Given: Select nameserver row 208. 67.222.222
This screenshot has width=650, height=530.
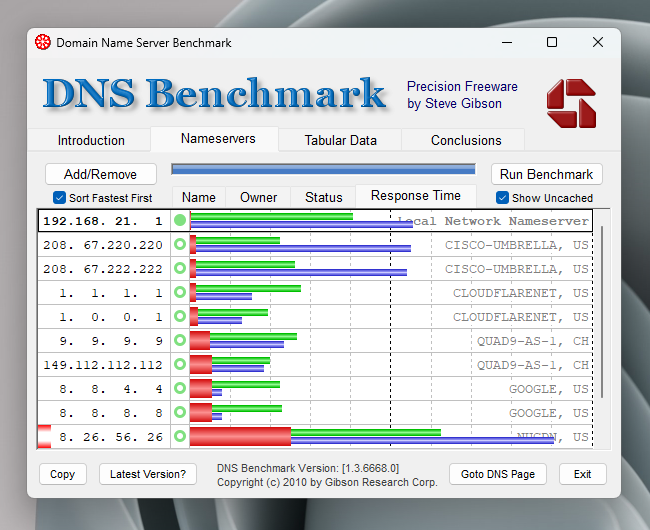Looking at the screenshot, I should click(x=315, y=269).
